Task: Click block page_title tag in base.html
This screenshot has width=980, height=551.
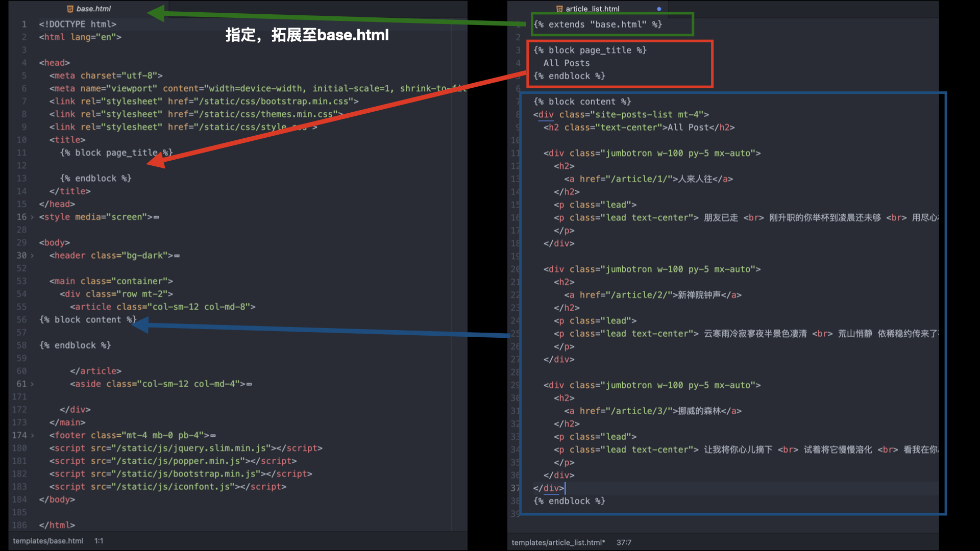Action: [116, 153]
